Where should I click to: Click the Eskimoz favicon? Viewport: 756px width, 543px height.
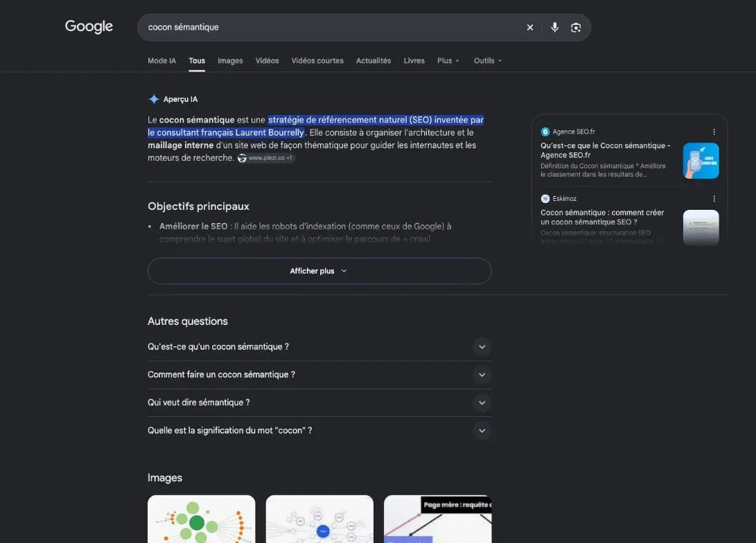(x=545, y=199)
